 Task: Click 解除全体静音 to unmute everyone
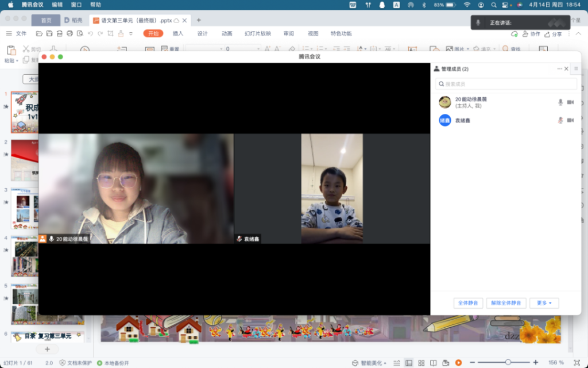(506, 302)
